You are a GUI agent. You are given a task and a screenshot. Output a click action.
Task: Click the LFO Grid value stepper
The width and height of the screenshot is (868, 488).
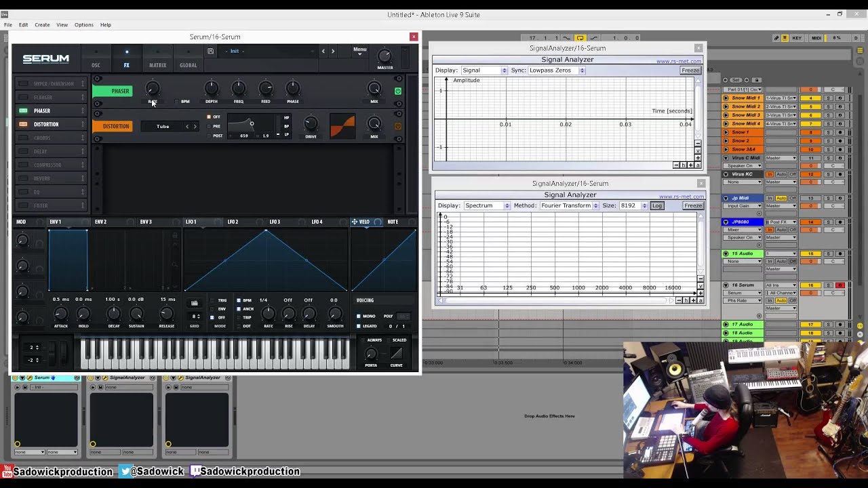(x=196, y=317)
